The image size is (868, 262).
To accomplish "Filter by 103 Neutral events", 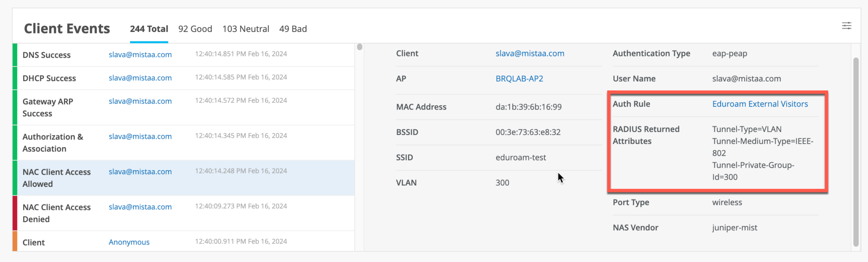I will point(246,29).
